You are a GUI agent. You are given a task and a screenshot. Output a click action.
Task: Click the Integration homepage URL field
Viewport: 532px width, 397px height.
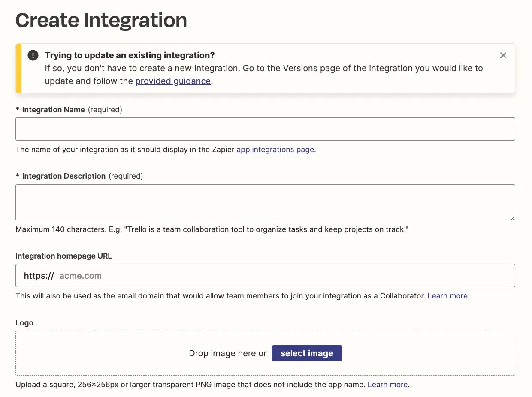point(265,275)
